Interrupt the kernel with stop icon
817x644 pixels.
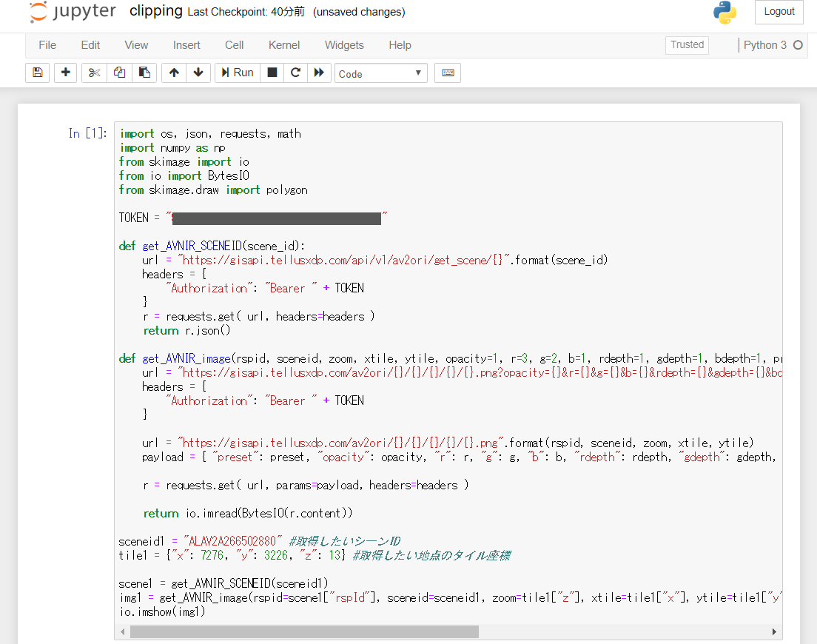click(x=272, y=73)
